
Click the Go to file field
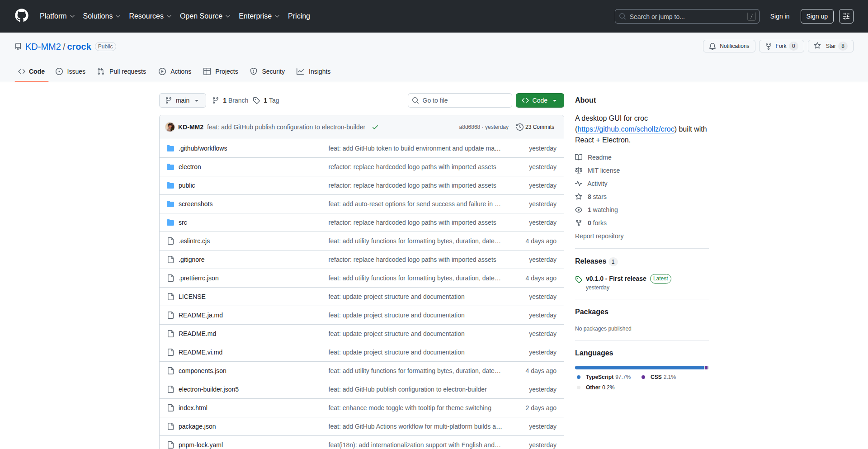(x=459, y=100)
